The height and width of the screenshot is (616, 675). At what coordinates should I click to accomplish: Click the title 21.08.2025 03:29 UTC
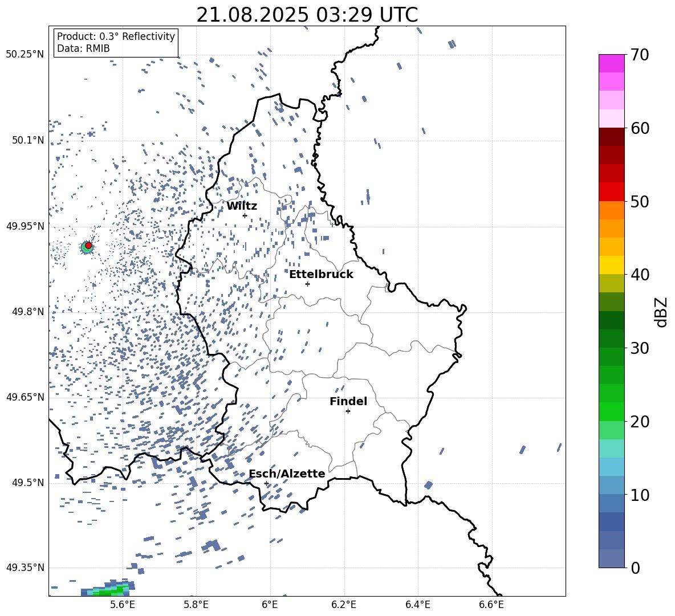point(307,15)
